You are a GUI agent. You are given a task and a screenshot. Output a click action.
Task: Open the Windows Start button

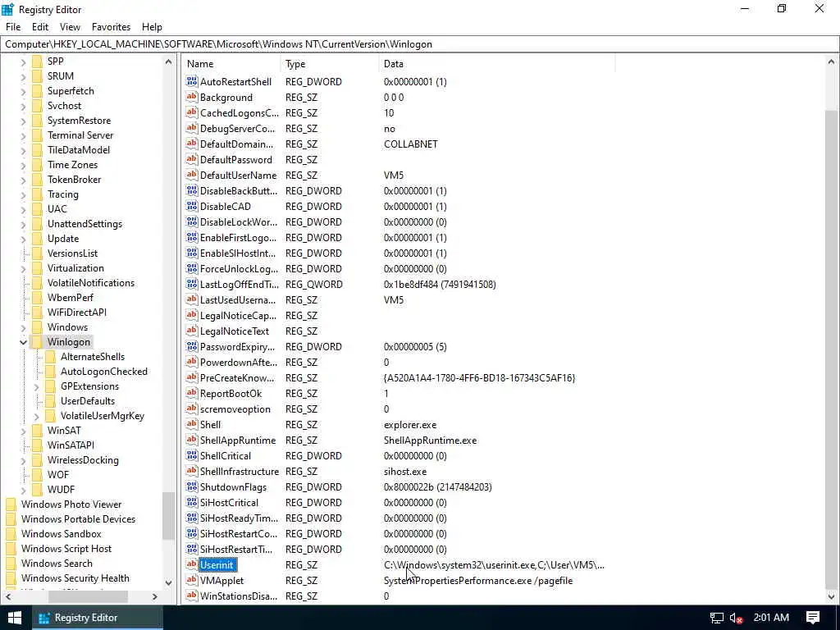(x=15, y=618)
